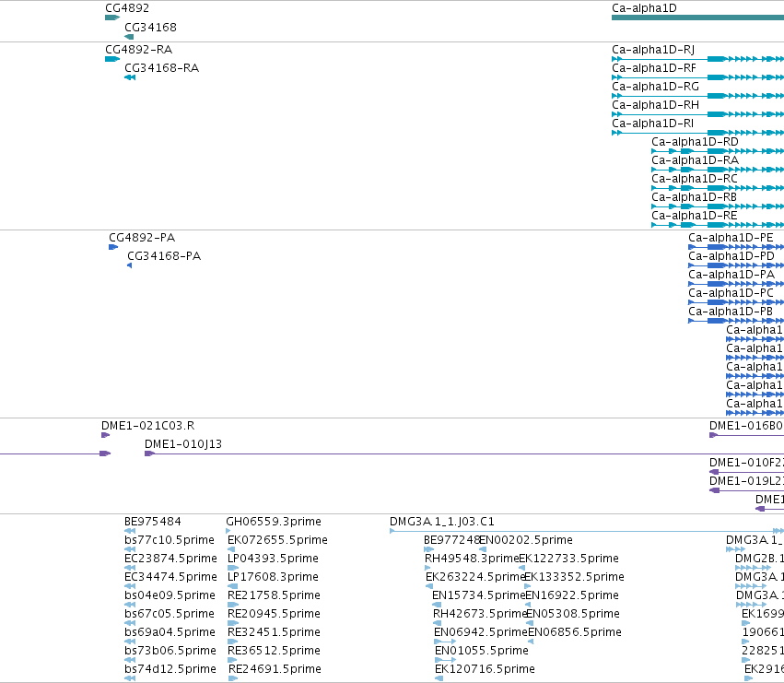The width and height of the screenshot is (784, 683).
Task: Click EST BE975484
Action: (x=153, y=522)
